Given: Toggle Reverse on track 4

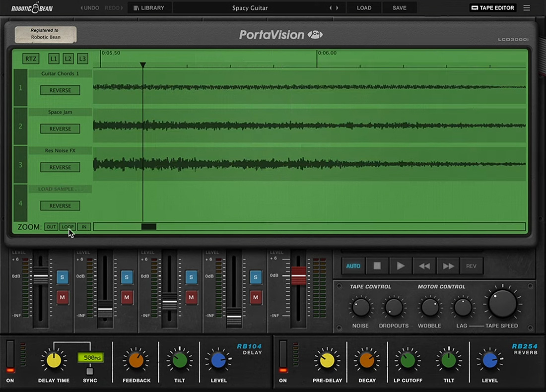Looking at the screenshot, I should tap(60, 206).
